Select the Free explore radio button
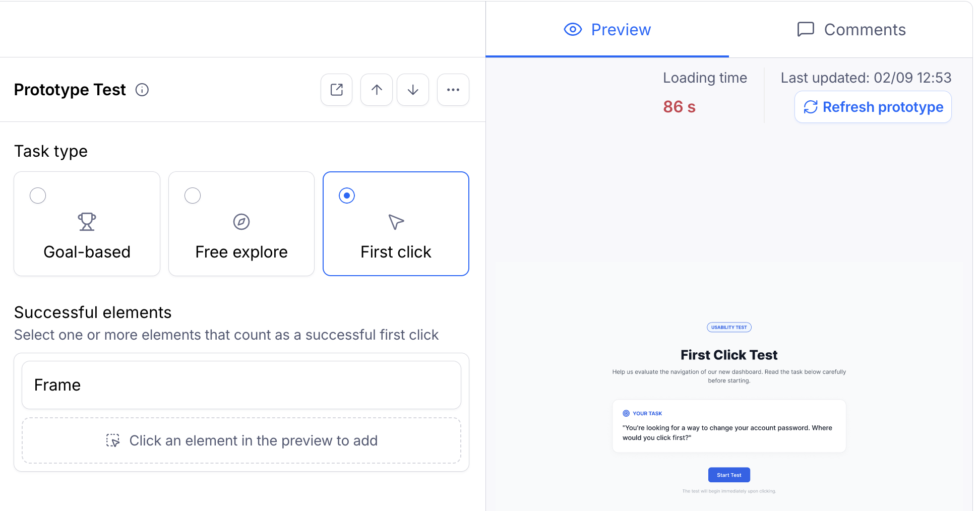The height and width of the screenshot is (511, 980). coord(193,196)
